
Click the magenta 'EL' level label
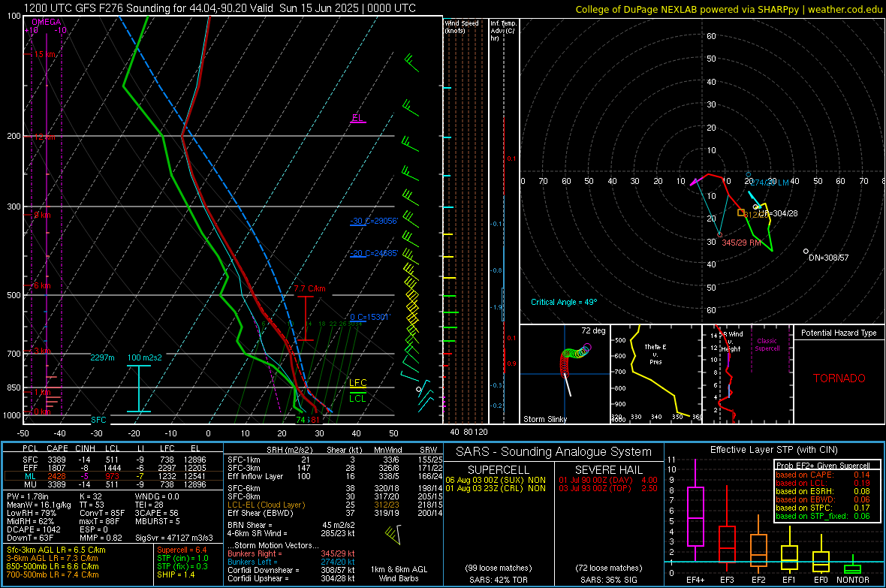pyautogui.click(x=357, y=118)
